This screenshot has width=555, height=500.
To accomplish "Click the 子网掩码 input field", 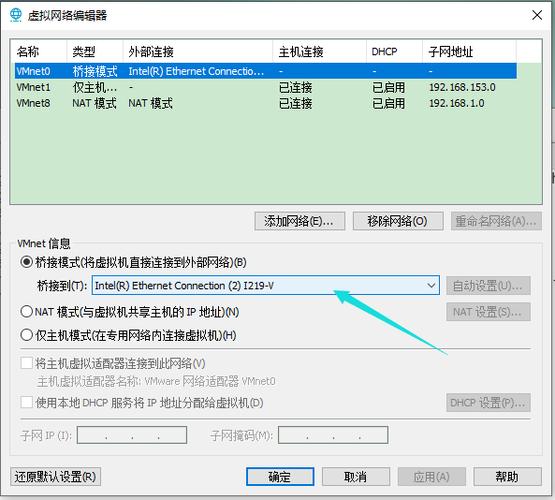I will click(333, 435).
